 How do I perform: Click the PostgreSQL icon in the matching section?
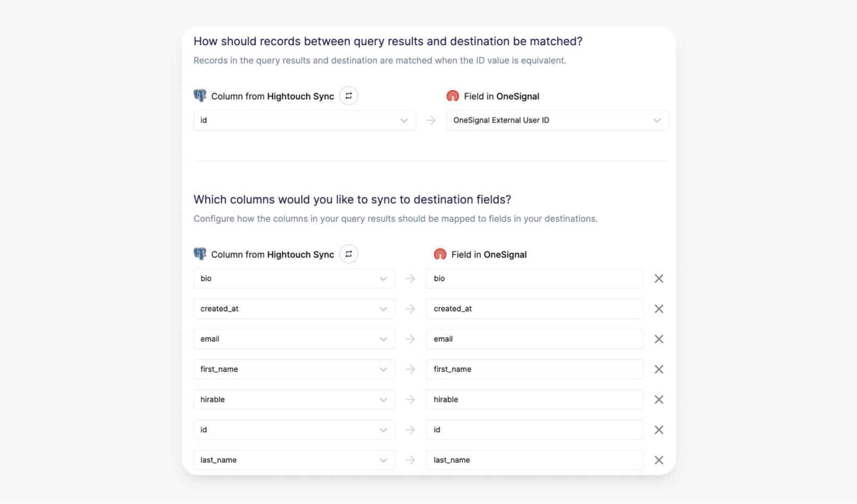pos(201,96)
